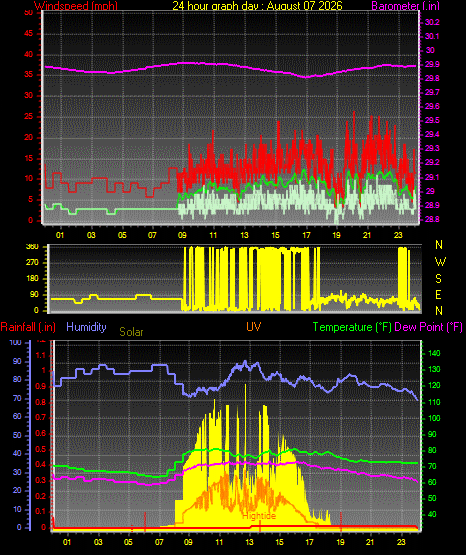Click the '29.1' barometer axis value
This screenshot has width=466, height=555.
tap(432, 177)
